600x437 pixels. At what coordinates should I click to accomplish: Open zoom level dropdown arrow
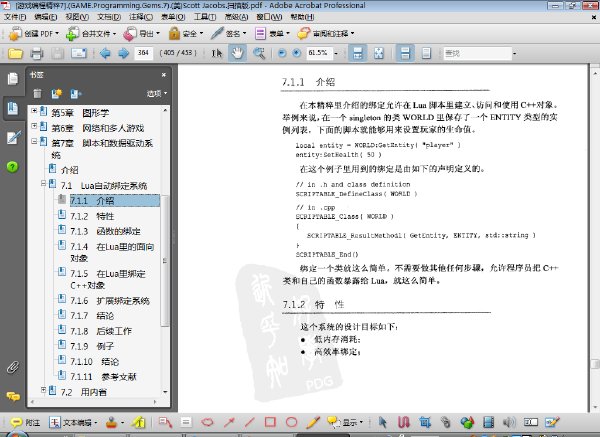336,53
